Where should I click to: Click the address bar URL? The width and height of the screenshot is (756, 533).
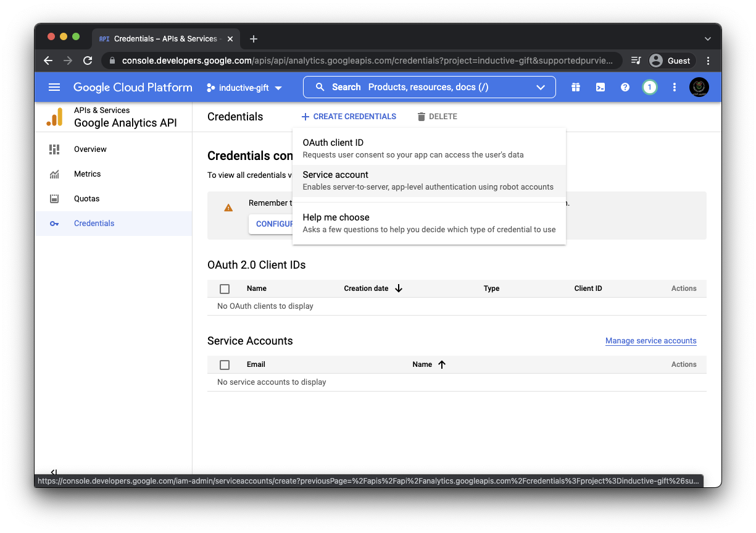coord(368,61)
